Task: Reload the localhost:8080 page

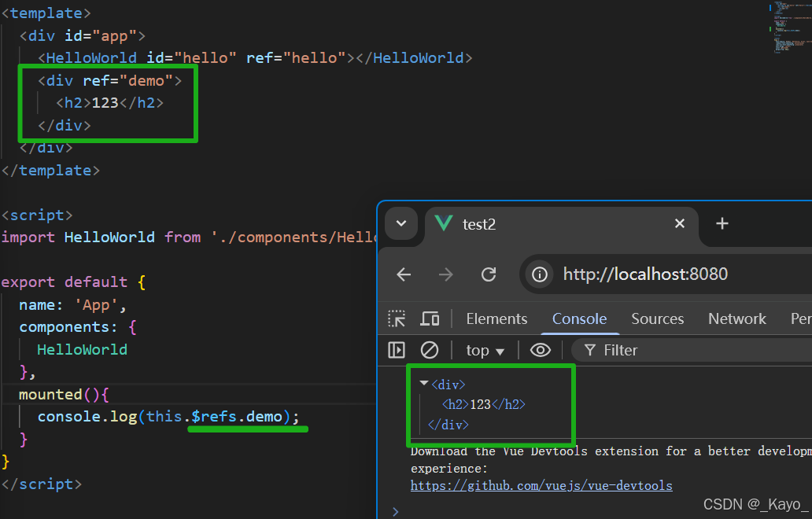Action: [x=489, y=274]
